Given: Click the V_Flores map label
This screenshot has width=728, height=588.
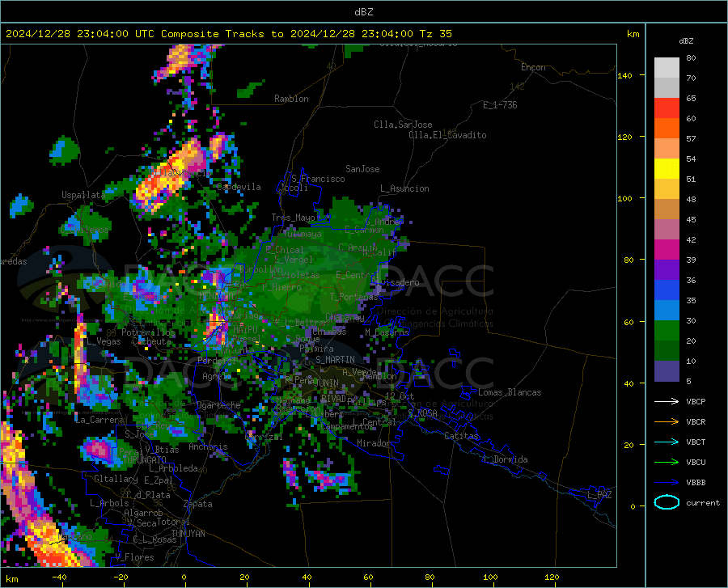Looking at the screenshot, I should tap(134, 557).
